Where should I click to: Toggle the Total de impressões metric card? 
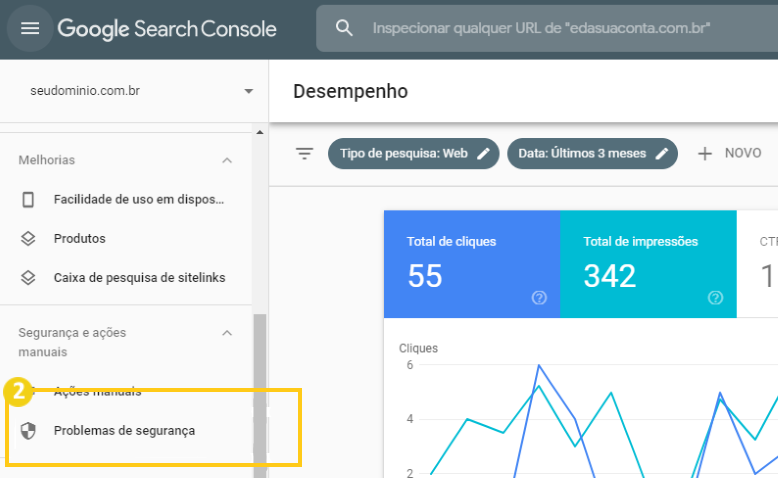point(648,264)
